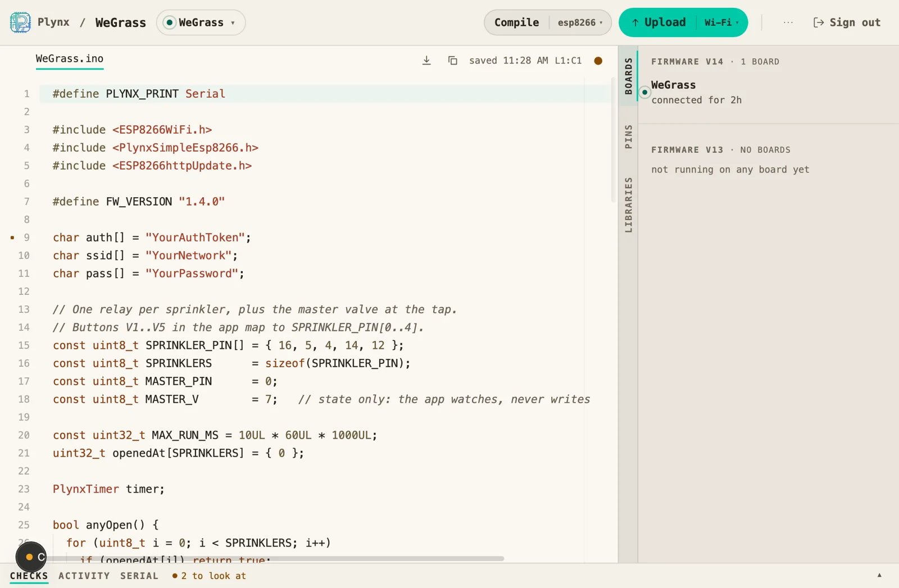Click the '2 to look at' notice
Screen dimensions: 899x588
[x=209, y=576]
